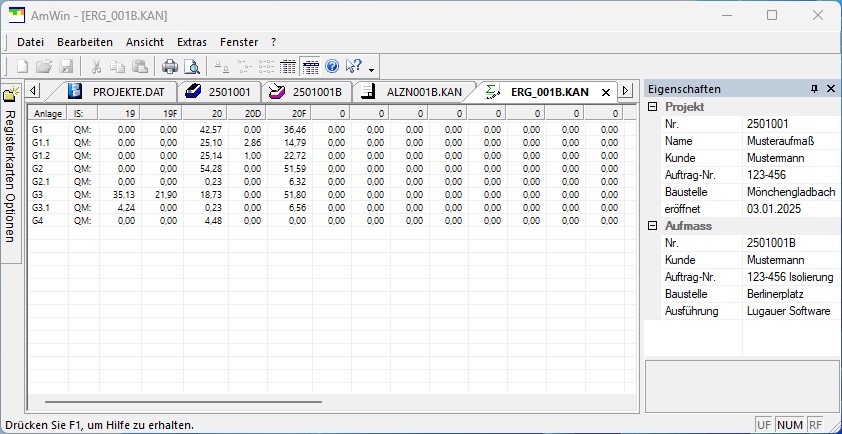This screenshot has height=434, width=842.
Task: Click cell value 2,86 in G1.1 row
Action: [252, 142]
